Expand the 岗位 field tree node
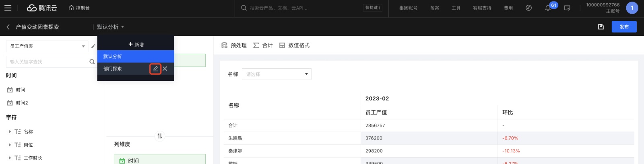The height and width of the screenshot is (164, 644). click(10, 145)
